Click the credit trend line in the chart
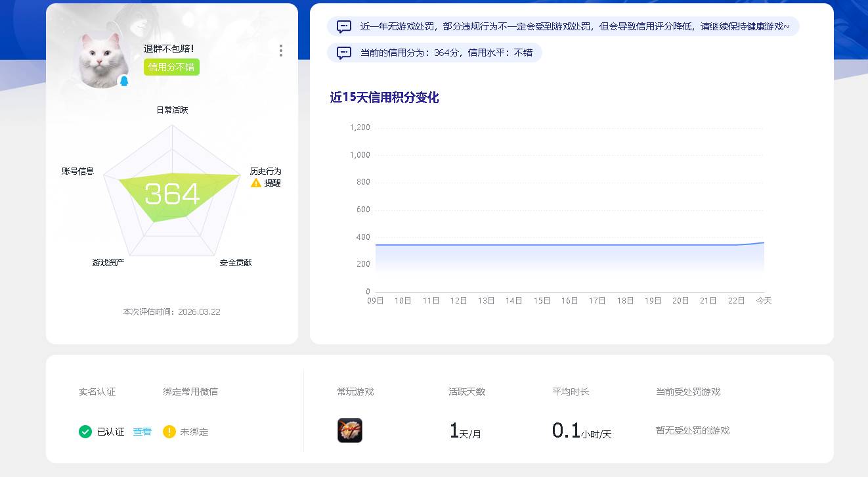 click(565, 246)
